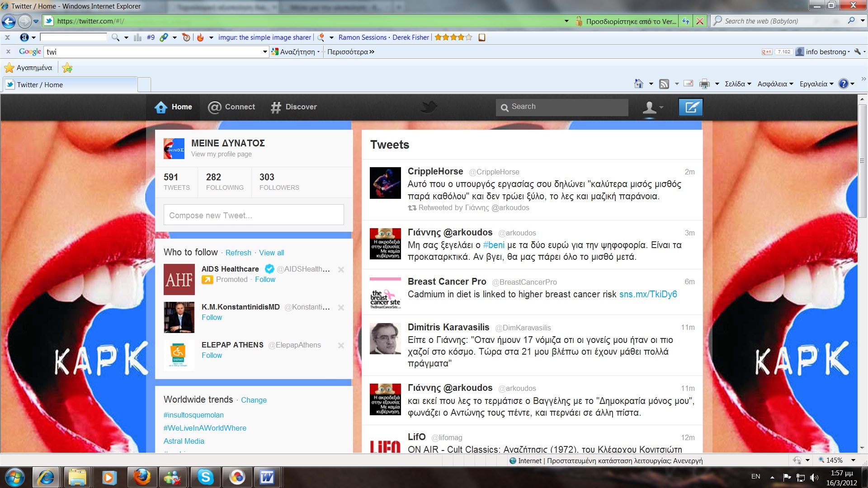
Task: Click View all suggestions link
Action: [271, 253]
